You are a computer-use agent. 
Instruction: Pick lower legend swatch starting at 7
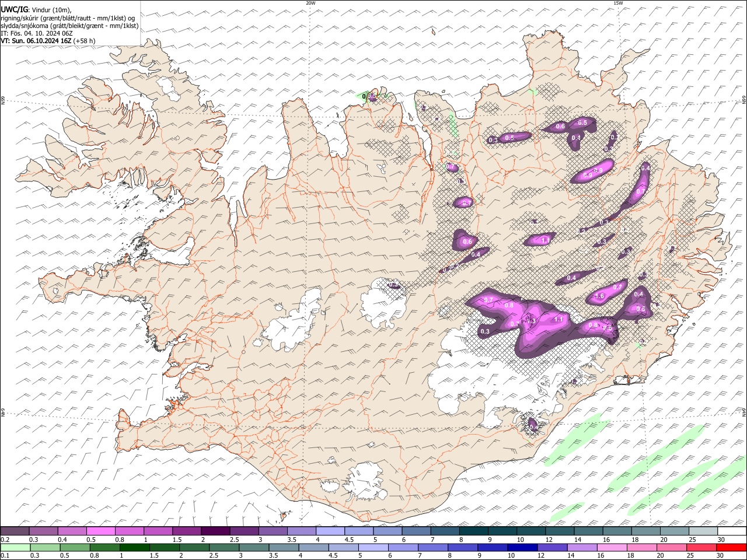pos(433,547)
